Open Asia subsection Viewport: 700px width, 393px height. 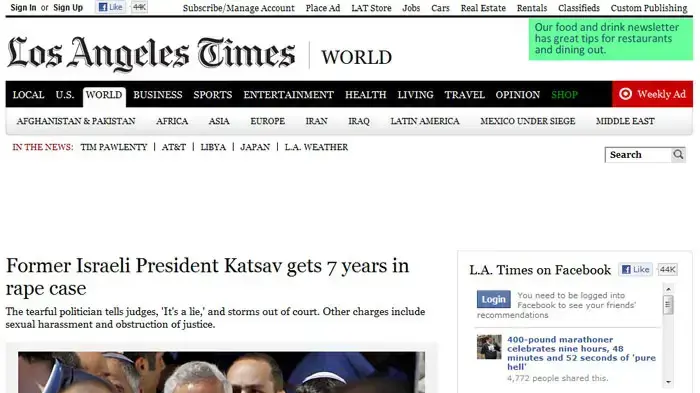(219, 121)
